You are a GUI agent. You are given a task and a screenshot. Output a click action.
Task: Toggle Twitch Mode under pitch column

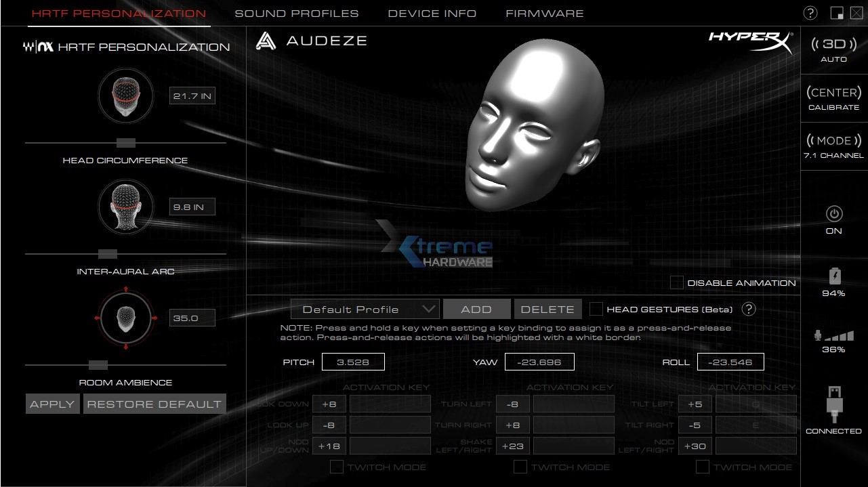point(336,467)
